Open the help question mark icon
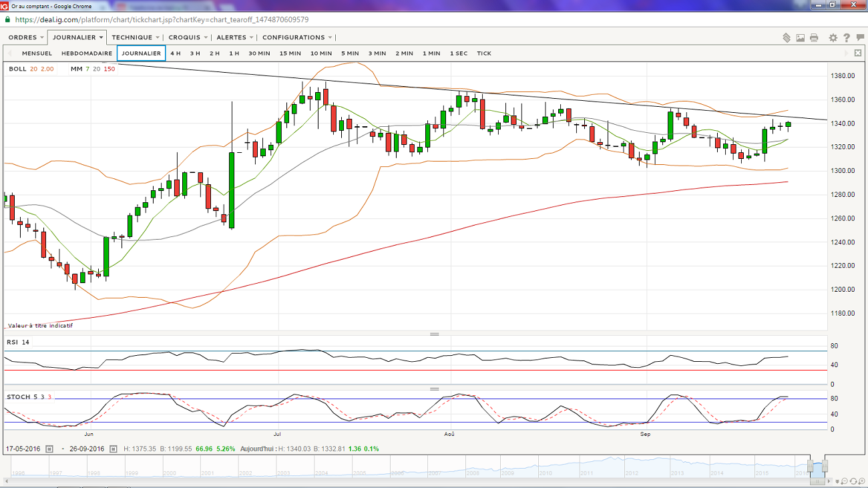The width and height of the screenshot is (868, 488). pyautogui.click(x=847, y=38)
